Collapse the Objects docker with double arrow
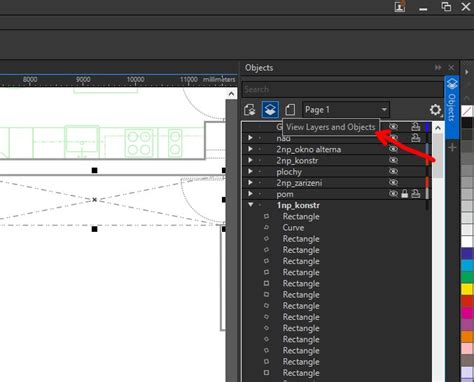 [x=438, y=68]
